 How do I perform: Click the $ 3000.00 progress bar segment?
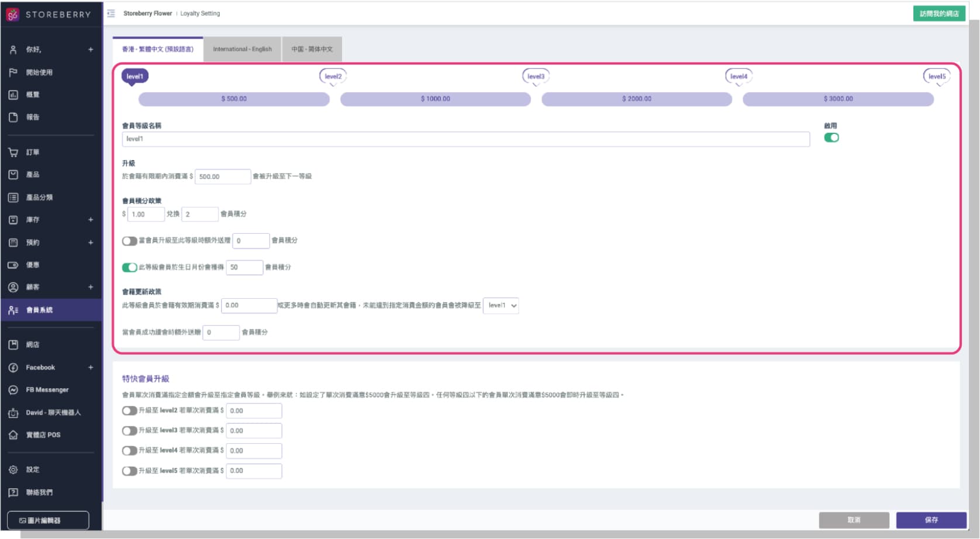click(x=838, y=99)
